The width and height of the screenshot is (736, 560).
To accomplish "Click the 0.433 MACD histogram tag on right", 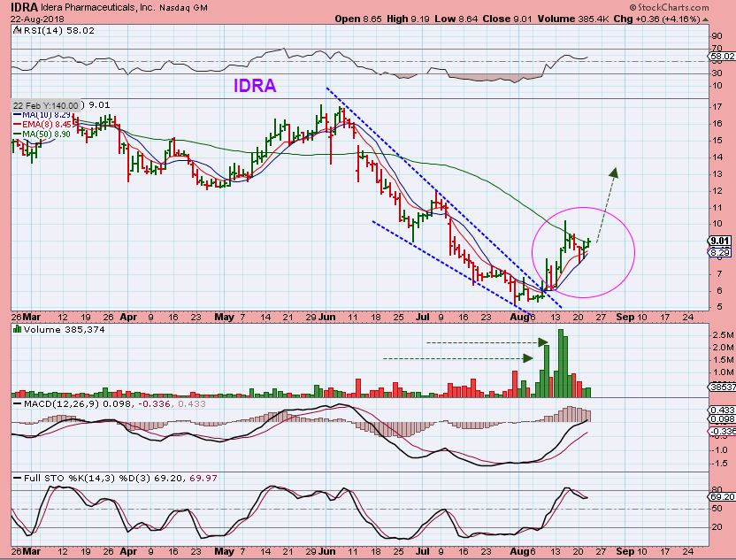I will pyautogui.click(x=723, y=410).
